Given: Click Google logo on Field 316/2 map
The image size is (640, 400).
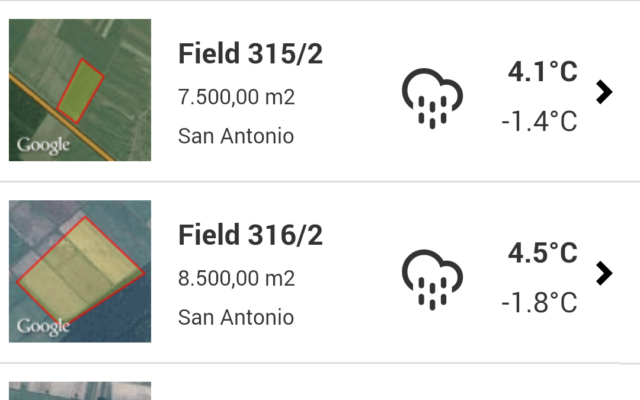Looking at the screenshot, I should (43, 327).
